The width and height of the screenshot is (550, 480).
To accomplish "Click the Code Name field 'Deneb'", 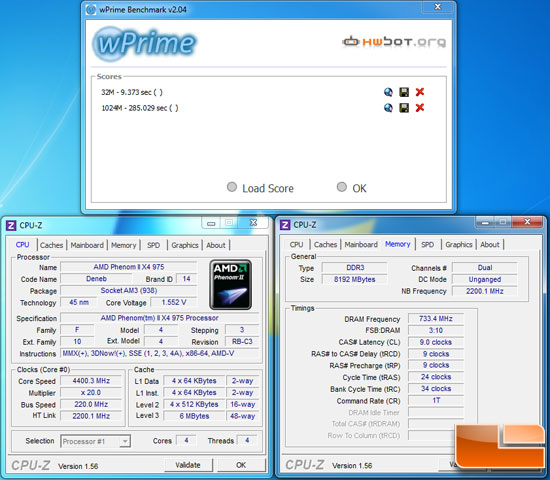I will [96, 279].
